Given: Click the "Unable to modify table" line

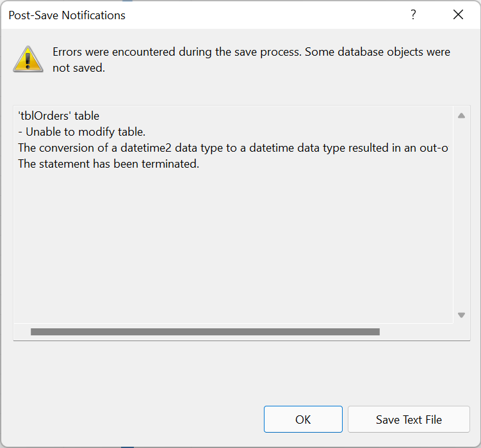Looking at the screenshot, I should (x=82, y=132).
